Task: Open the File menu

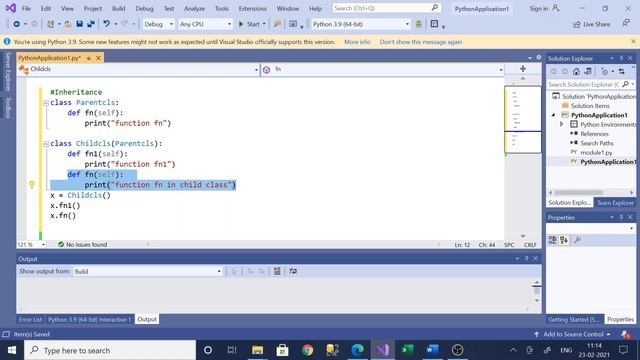Action: point(26,8)
